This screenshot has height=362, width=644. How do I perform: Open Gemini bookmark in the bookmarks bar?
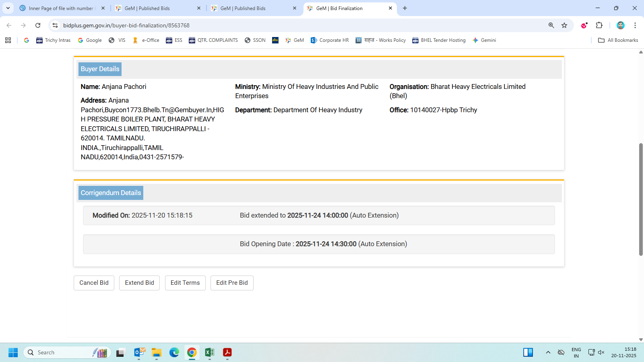[484, 40]
